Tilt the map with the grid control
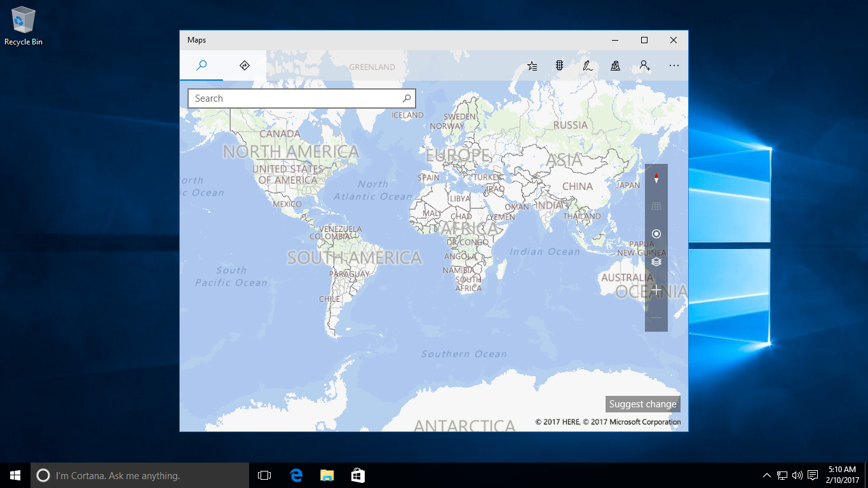 656,205
